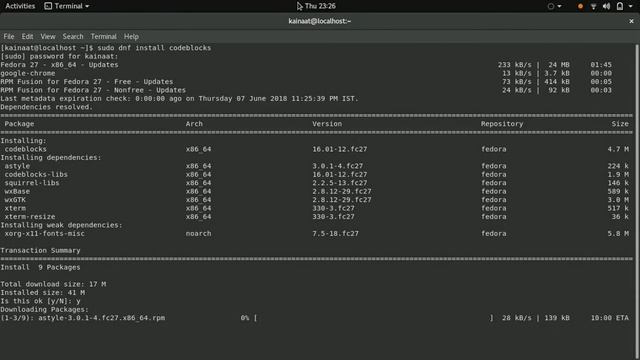
Task: Open the Search menu
Action: coord(73,36)
